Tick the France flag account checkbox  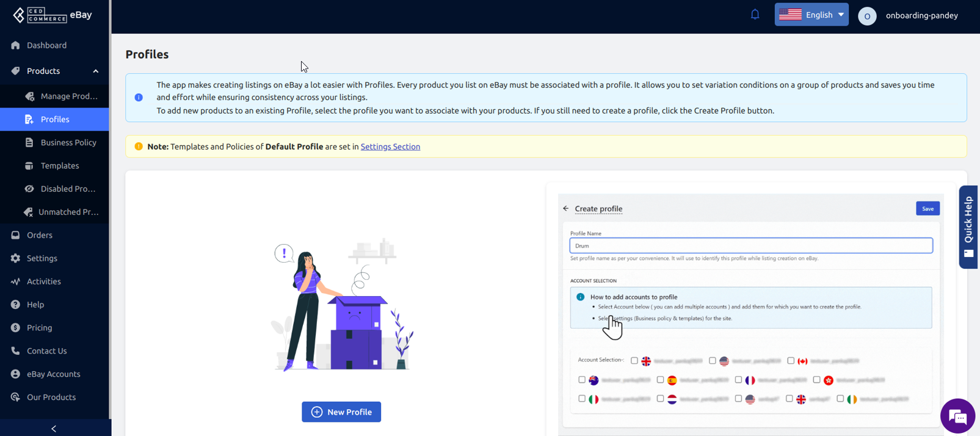(x=738, y=380)
